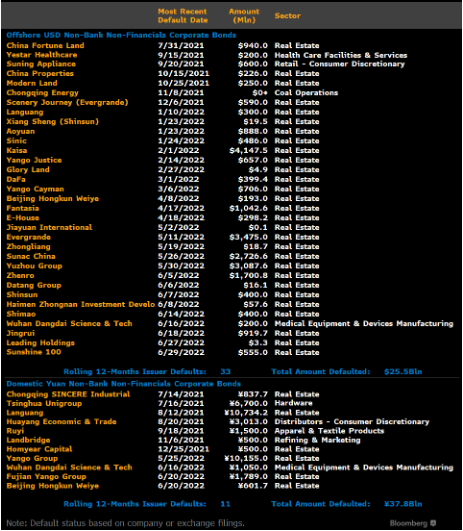The height and width of the screenshot is (531, 463).
Task: Click the Sunac China issuer name
Action: (31, 256)
